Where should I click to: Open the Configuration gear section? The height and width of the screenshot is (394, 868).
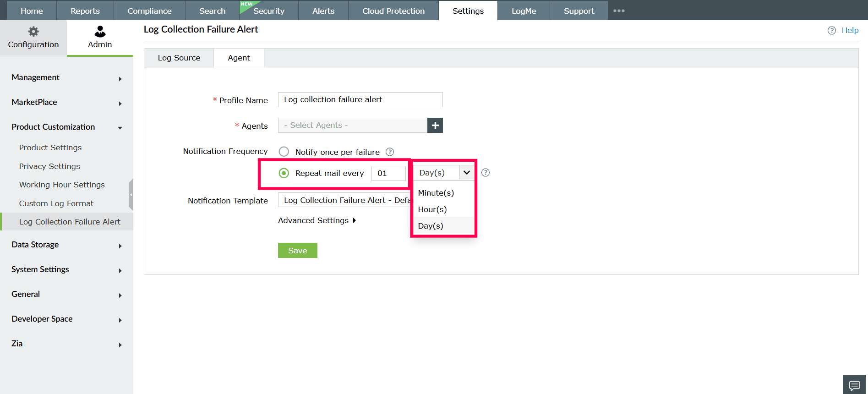point(33,38)
